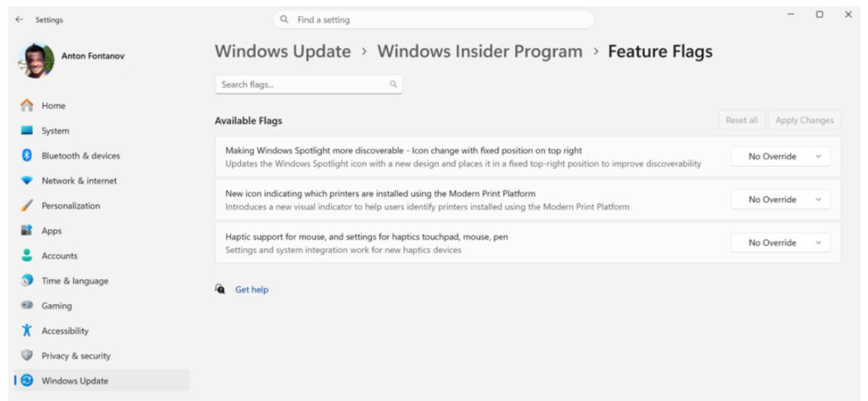This screenshot has height=401, width=868.
Task: Click the Search flags input field
Action: coord(302,85)
